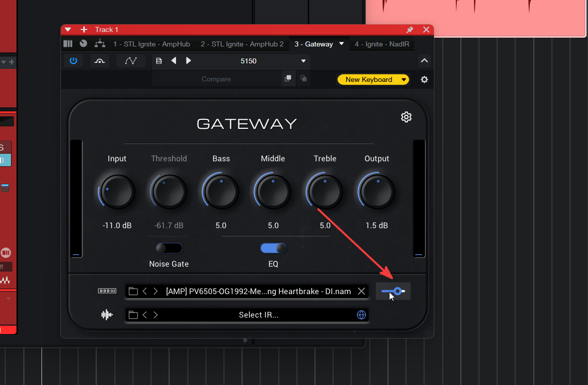Viewport: 588px width, 385px height.
Task: Expand the Gateway tab dropdown arrow
Action: click(342, 43)
